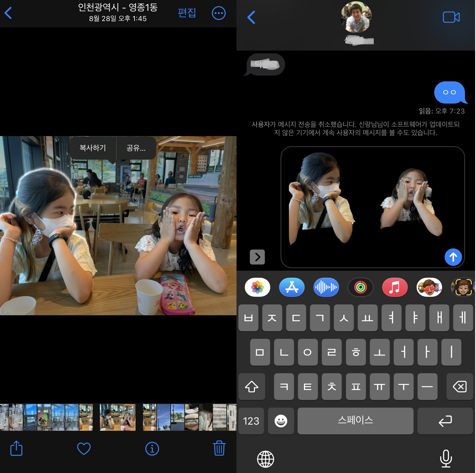The image size is (476, 473).
Task: Toggle the shift key on keyboard
Action: point(252,386)
